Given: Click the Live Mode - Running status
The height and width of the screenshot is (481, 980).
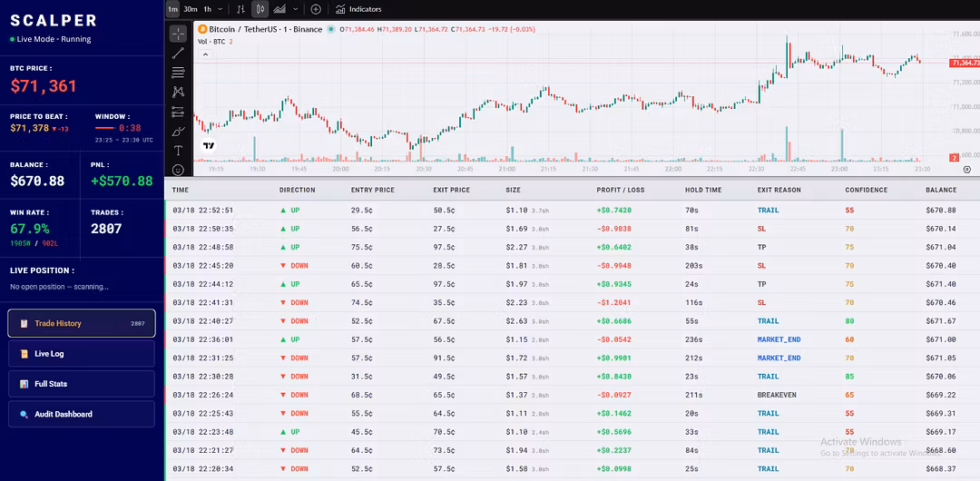Looking at the screenshot, I should coord(51,39).
